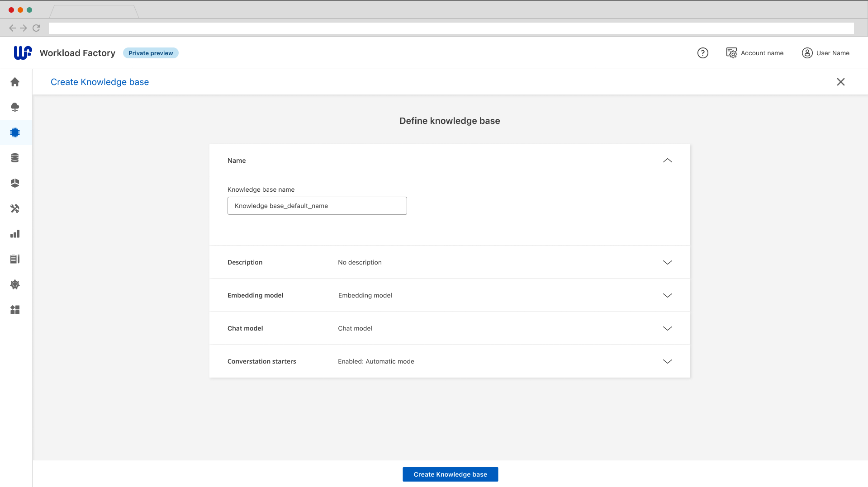This screenshot has width=868, height=487.
Task: Expand the Chat model section
Action: (x=667, y=328)
